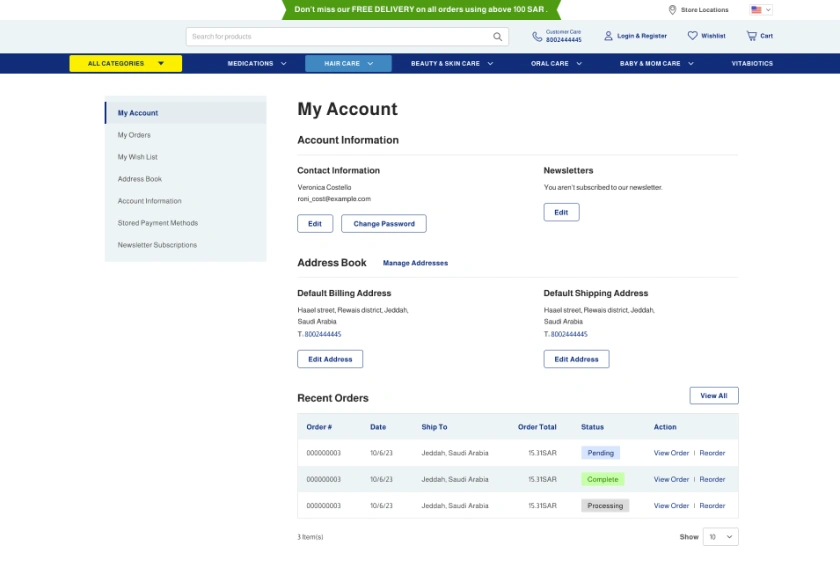The height and width of the screenshot is (572, 840).
Task: Expand the All Categories dropdown
Action: pos(126,63)
